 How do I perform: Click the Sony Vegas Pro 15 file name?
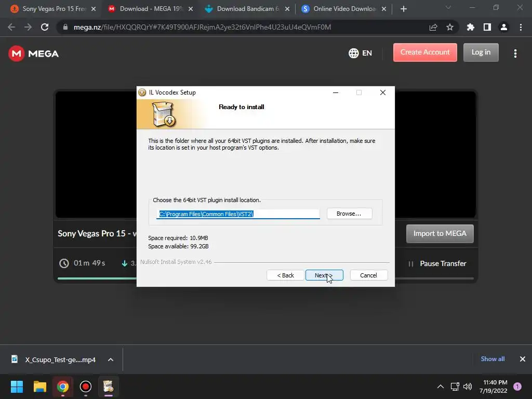click(97, 233)
